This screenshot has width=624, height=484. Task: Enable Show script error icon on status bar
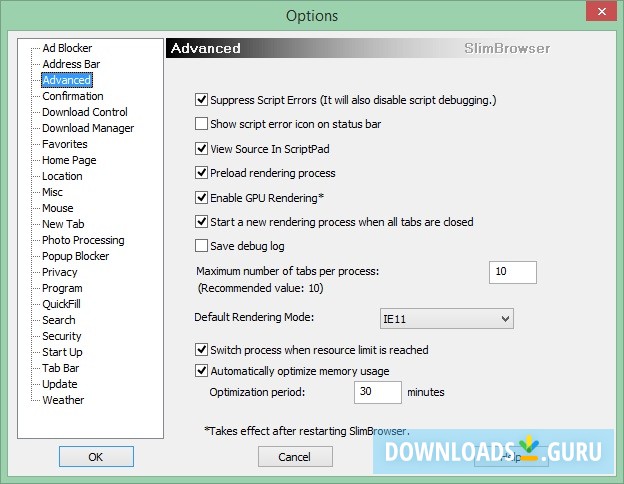(201, 124)
